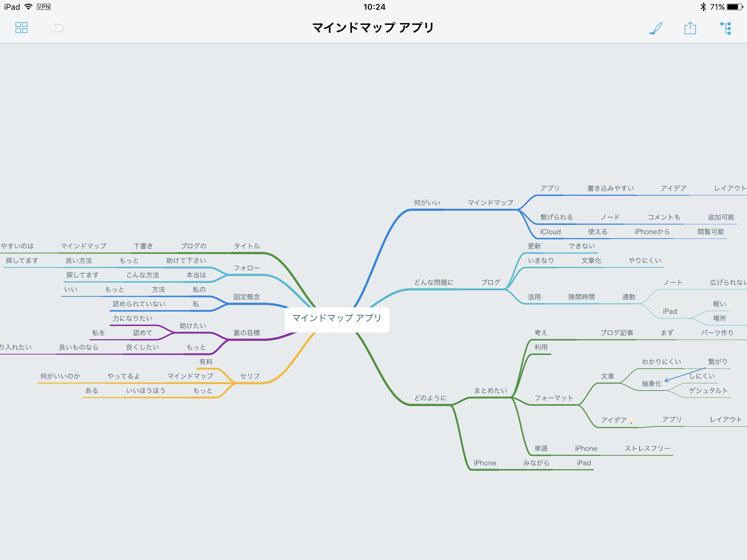747x560 pixels.
Task: Tap the Bluetooth status icon
Action: (x=703, y=7)
